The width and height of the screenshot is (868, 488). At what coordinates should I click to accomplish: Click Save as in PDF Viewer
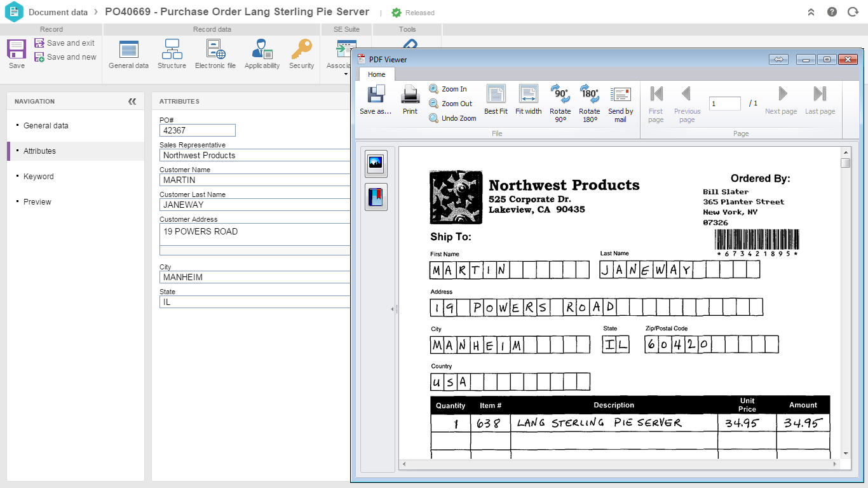click(x=376, y=100)
